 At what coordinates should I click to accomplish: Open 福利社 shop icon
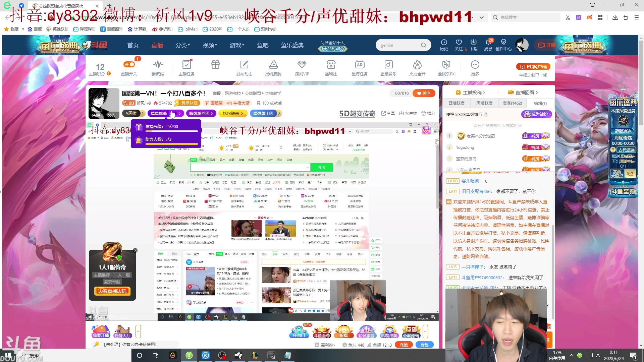coord(331,67)
